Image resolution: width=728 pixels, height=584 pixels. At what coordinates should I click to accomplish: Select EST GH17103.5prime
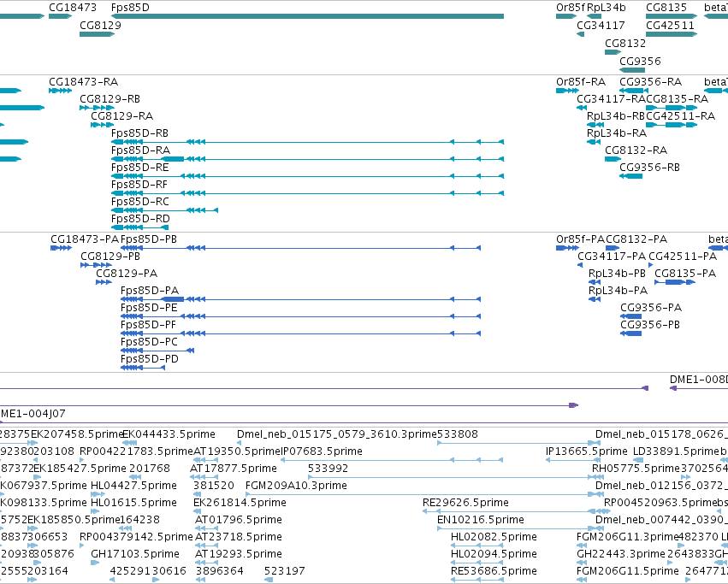coord(134,554)
